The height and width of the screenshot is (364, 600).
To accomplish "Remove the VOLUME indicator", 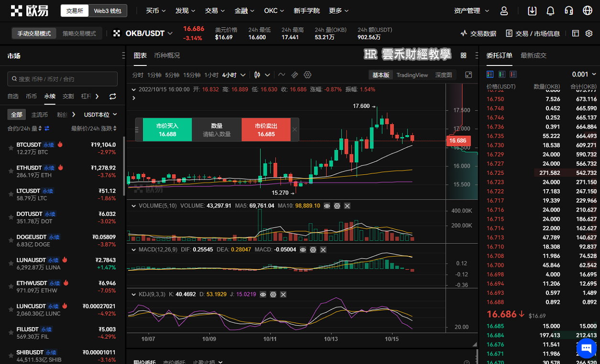I will click(x=347, y=205).
